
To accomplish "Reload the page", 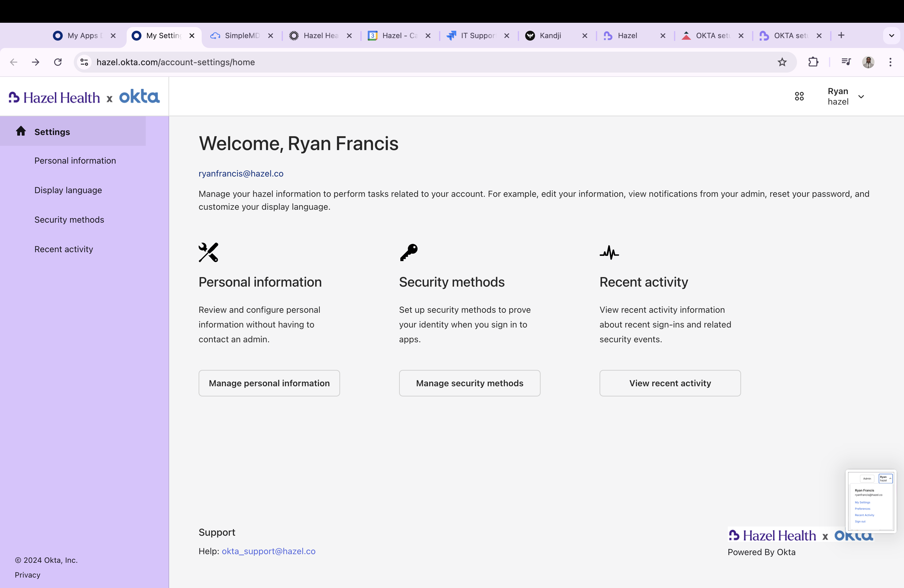I will tap(58, 62).
